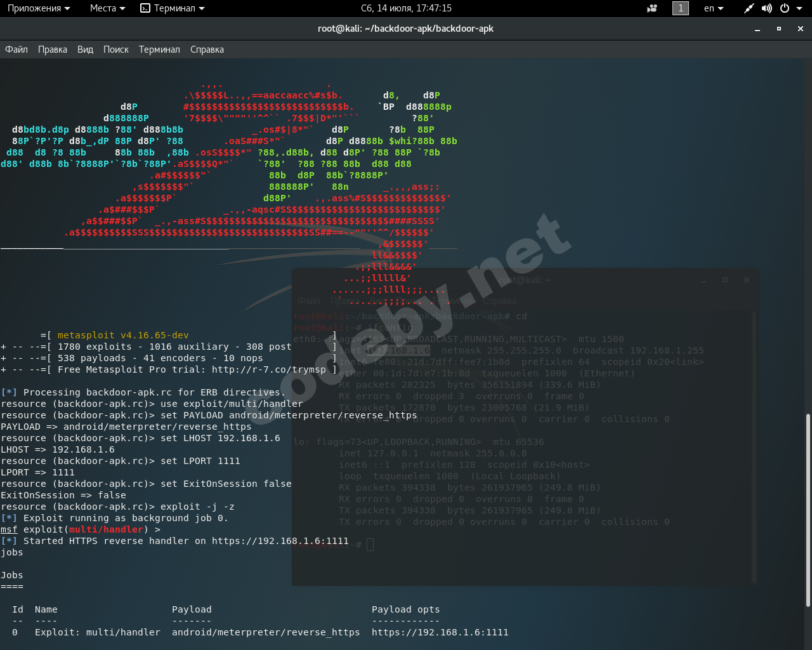Open the Места places menu

(107, 8)
